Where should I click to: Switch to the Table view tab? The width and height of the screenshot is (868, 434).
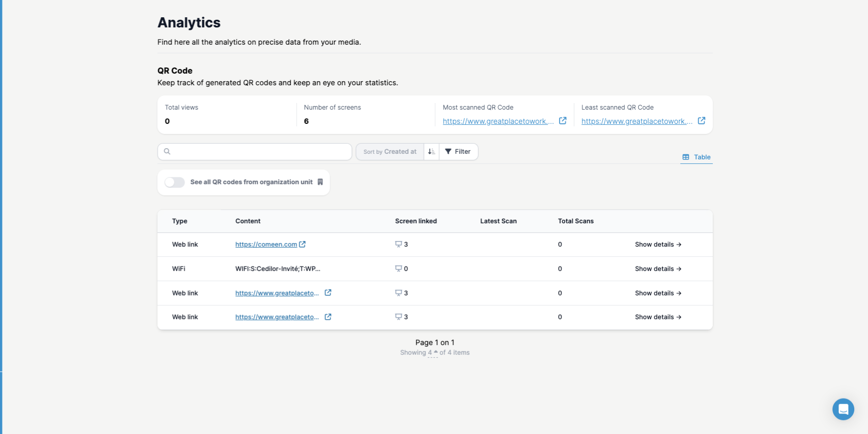(x=697, y=157)
